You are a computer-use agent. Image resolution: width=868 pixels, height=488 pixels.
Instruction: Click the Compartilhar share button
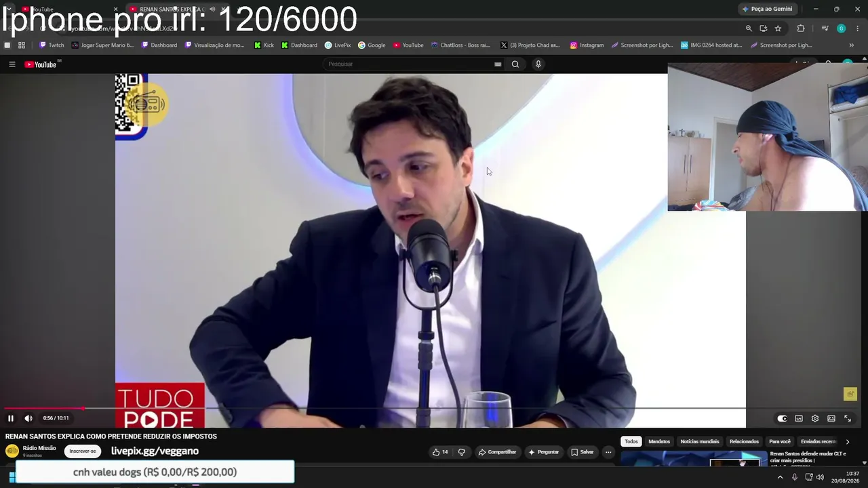(x=497, y=452)
